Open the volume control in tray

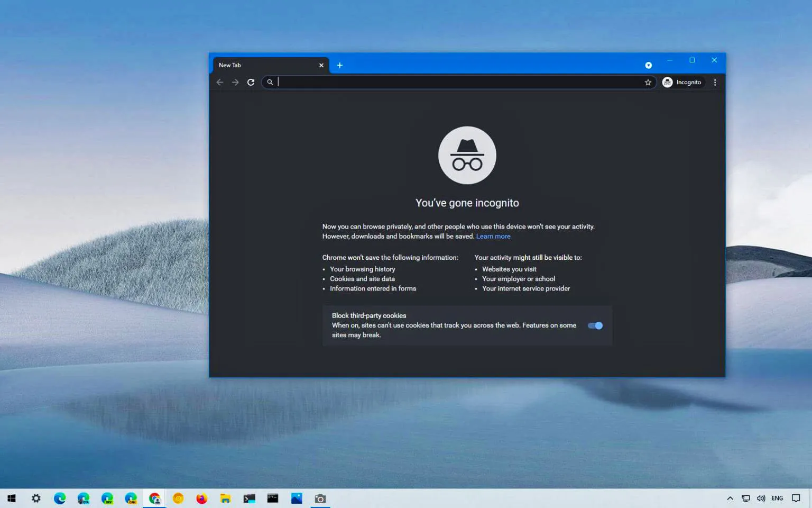point(761,498)
